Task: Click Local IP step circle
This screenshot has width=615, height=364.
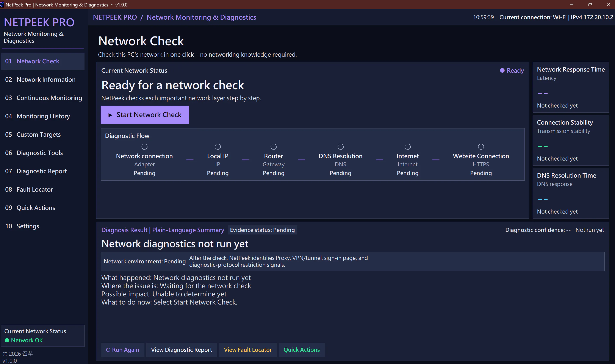Action: (x=218, y=147)
